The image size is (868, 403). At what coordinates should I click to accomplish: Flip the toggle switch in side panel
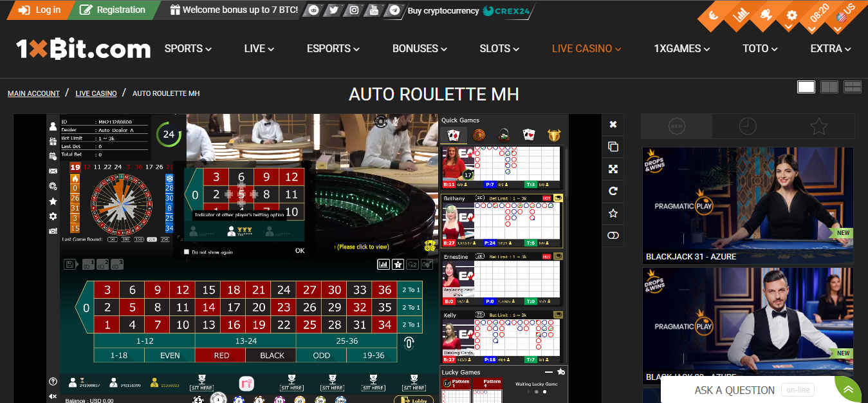tap(612, 236)
